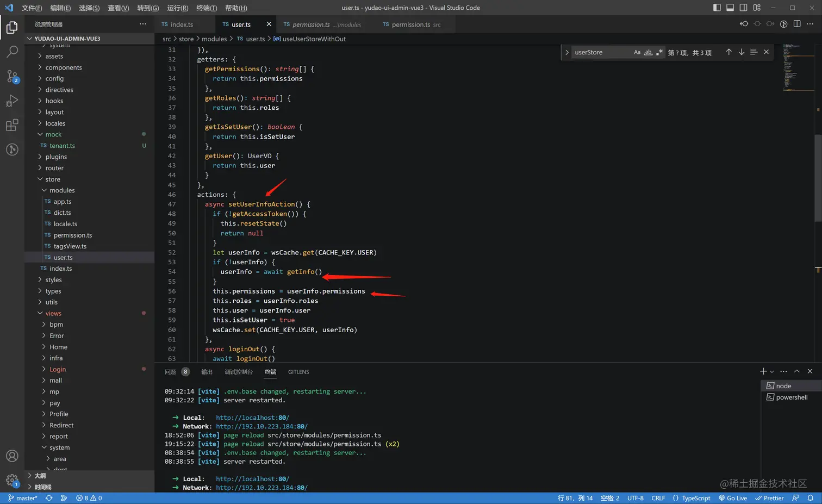Image resolution: width=822 pixels, height=504 pixels.
Task: Open the explorer panel more actions menu
Action: (x=143, y=24)
